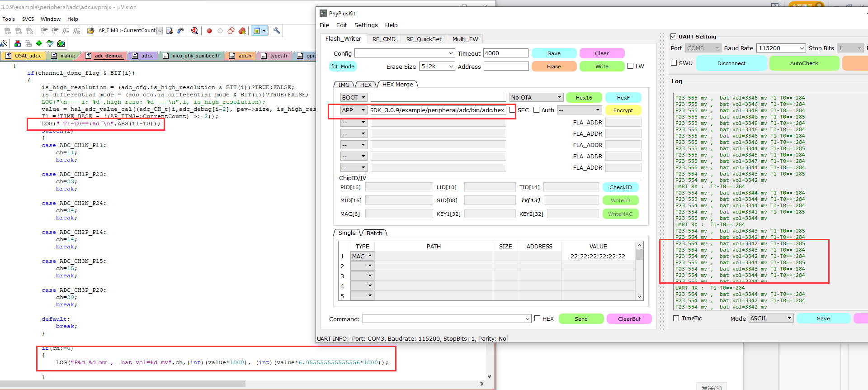Indent selected lines in µVision editor
Screen dimensions: 868x390
[44, 31]
